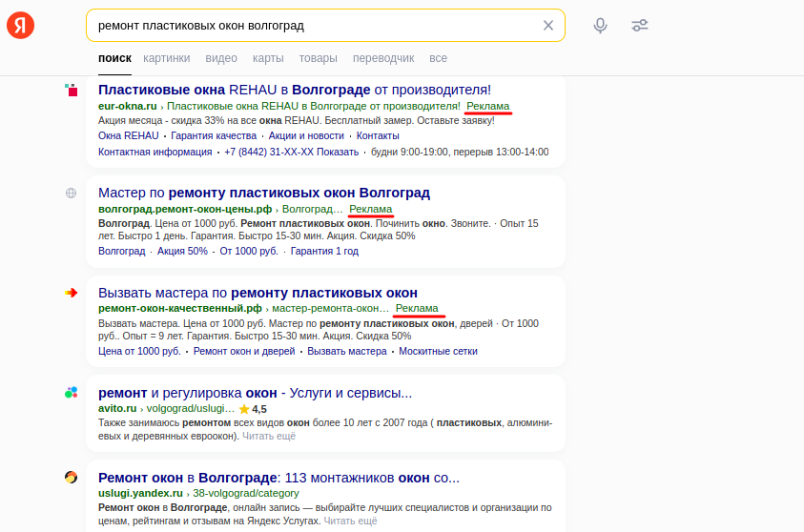Open search settings sliders icon
Screen dimensions: 804x532
click(x=640, y=25)
